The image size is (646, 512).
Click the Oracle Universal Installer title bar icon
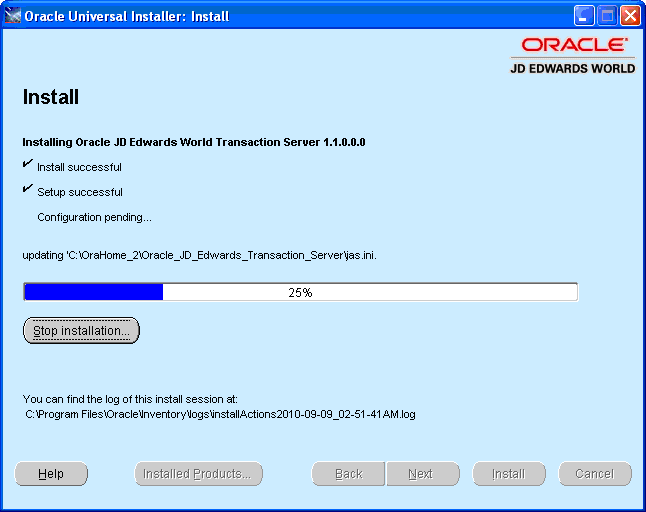(12, 16)
